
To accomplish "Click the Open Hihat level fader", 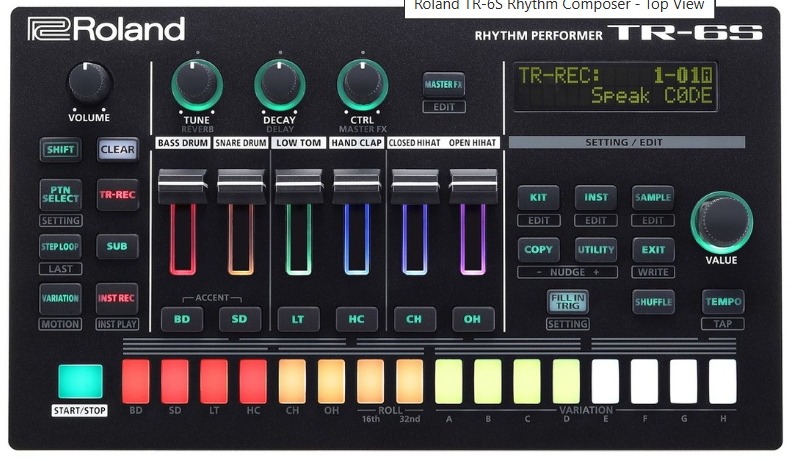I will click(473, 186).
